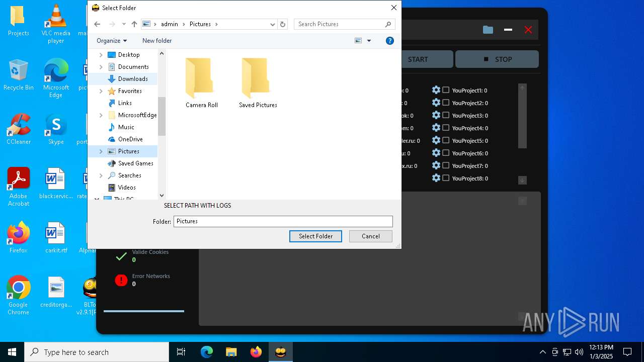Enable the YouProject8 checkbox
This screenshot has width=644, height=362.
click(446, 178)
